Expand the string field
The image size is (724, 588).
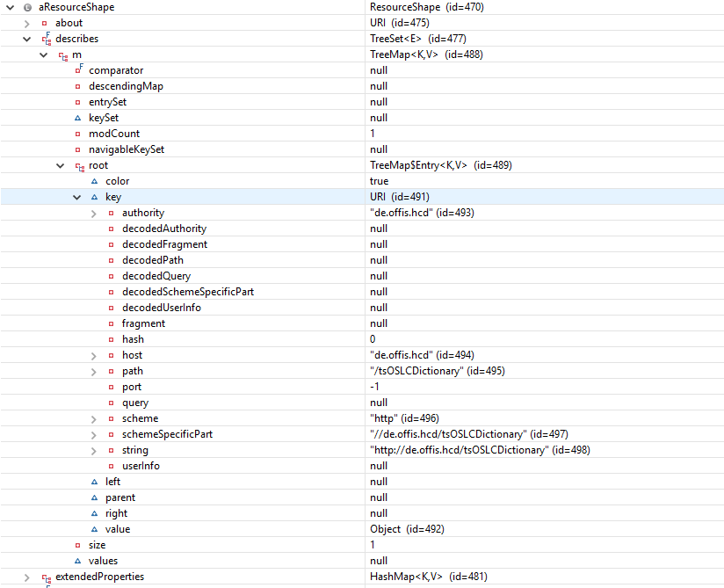94,451
